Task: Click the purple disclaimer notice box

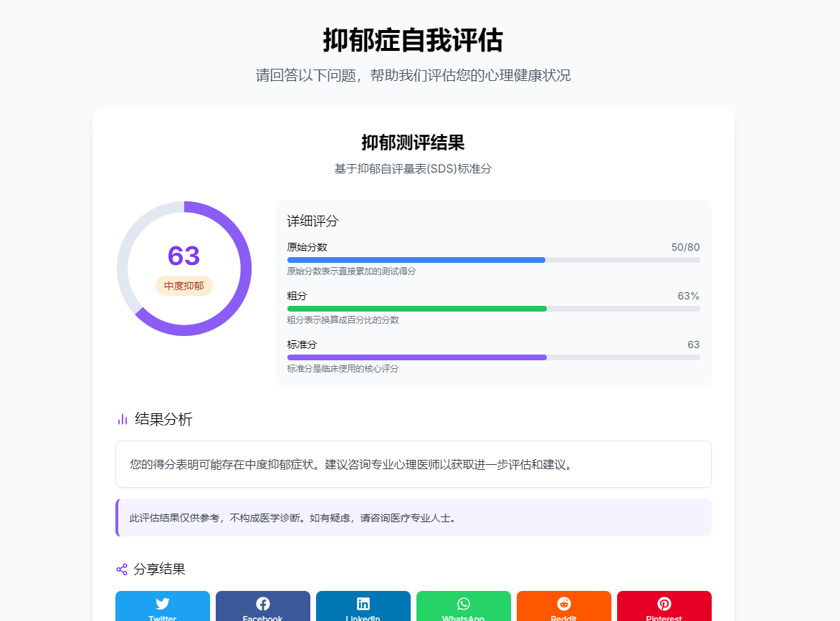Action: [x=414, y=517]
